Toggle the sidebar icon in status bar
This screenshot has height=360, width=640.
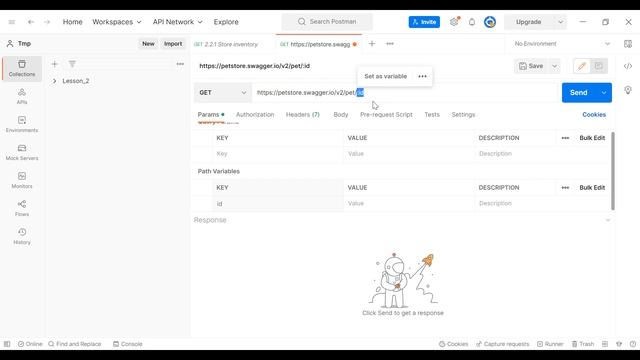(x=7, y=344)
